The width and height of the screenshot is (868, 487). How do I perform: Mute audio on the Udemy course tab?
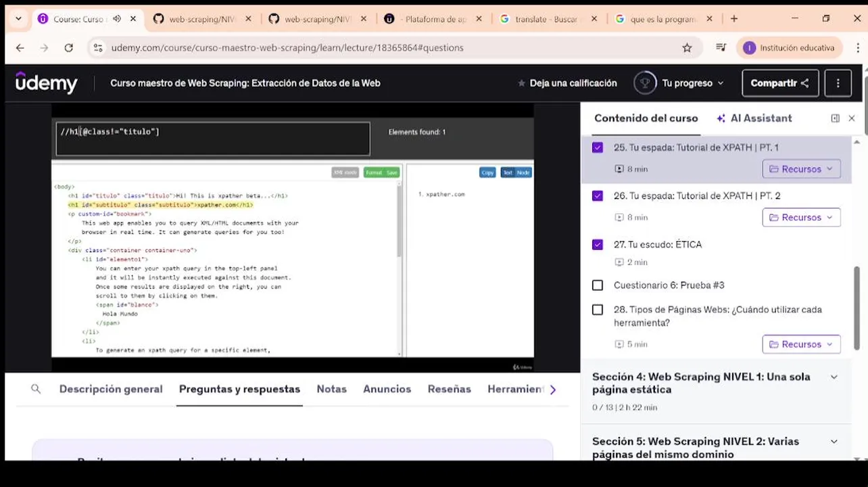(x=117, y=19)
